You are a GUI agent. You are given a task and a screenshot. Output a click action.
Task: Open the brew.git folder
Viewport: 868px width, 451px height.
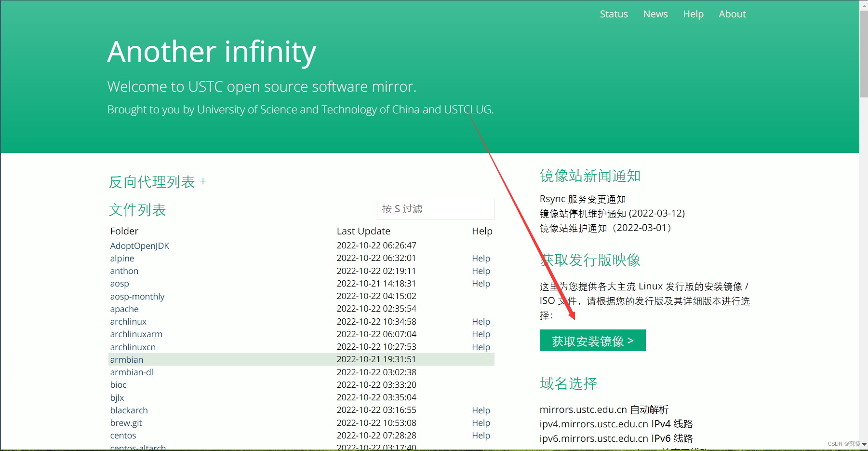(126, 423)
